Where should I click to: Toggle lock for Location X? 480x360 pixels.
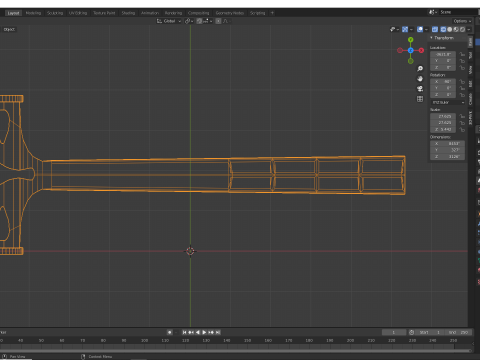(x=462, y=54)
